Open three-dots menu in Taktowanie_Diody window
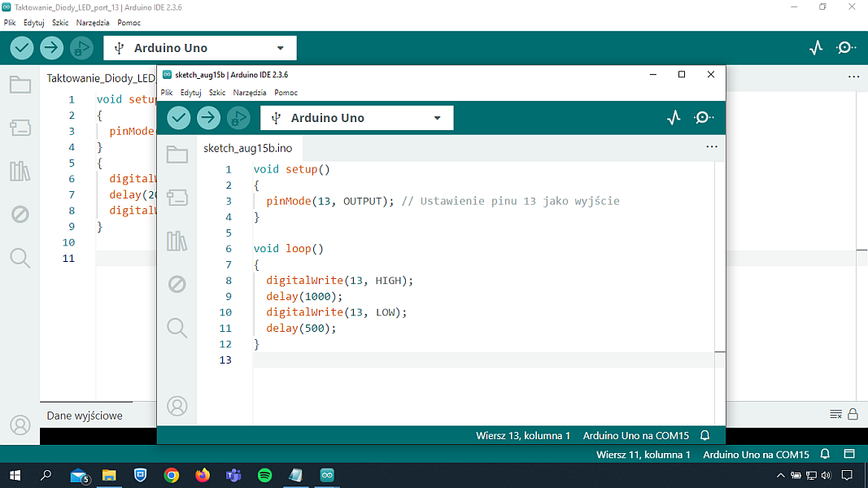The image size is (868, 488). pos(853,77)
